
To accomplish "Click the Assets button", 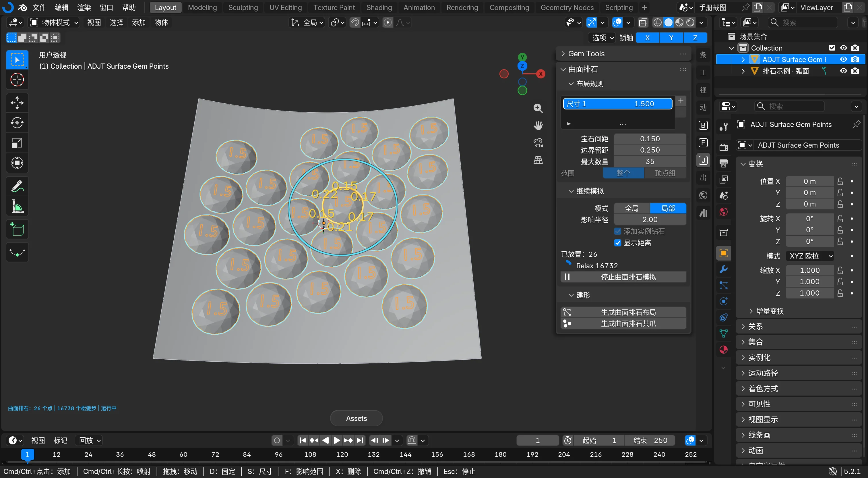I will [x=356, y=418].
